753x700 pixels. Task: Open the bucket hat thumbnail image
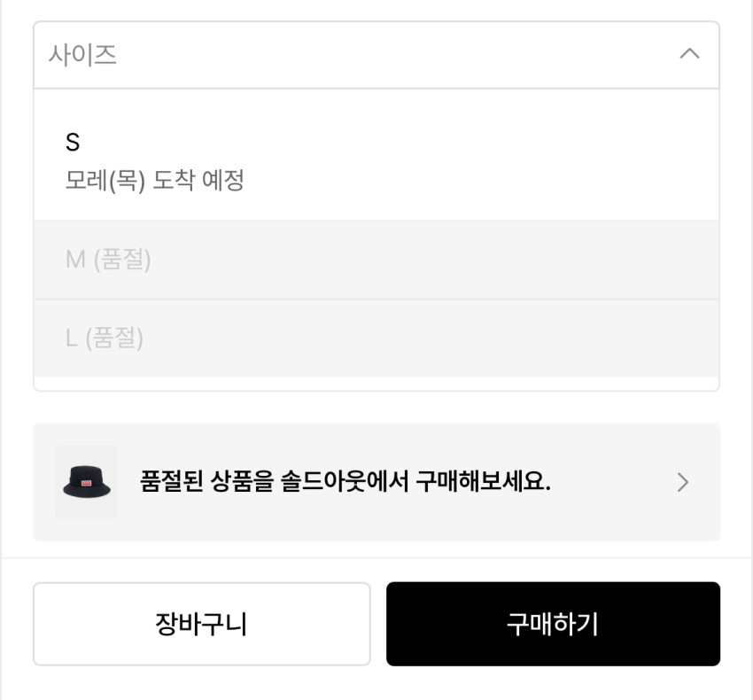point(87,482)
